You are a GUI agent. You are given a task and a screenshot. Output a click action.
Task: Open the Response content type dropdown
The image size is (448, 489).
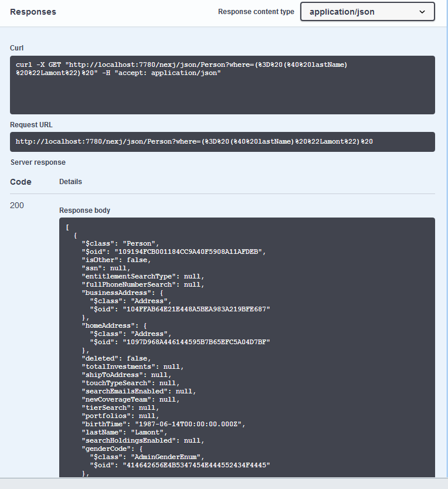tap(367, 12)
